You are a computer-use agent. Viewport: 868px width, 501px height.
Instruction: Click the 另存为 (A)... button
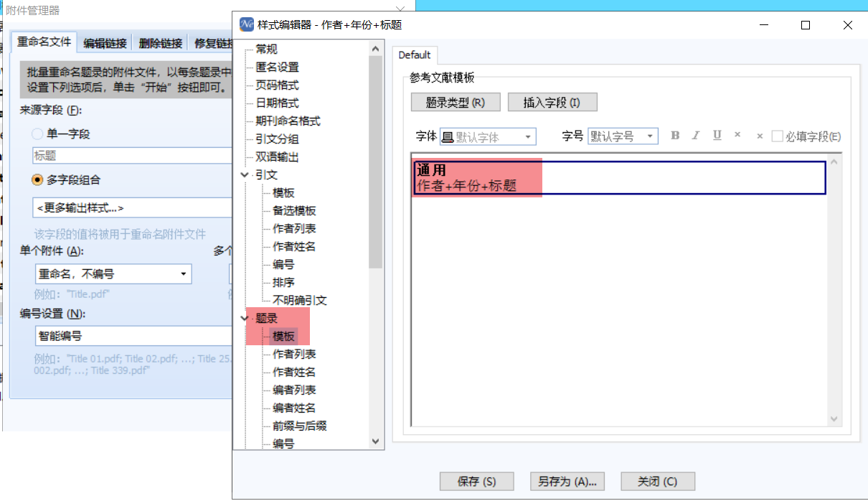click(x=567, y=482)
